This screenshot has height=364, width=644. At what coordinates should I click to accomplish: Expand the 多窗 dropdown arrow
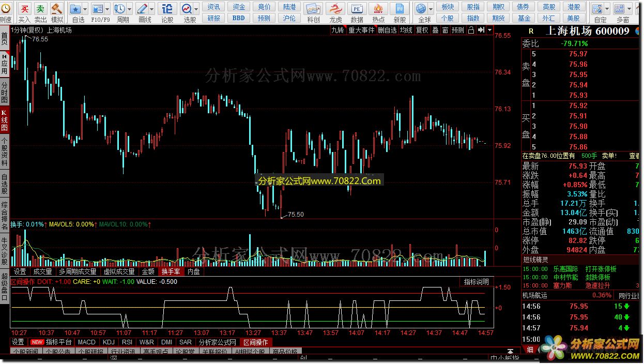pyautogui.click(x=630, y=9)
